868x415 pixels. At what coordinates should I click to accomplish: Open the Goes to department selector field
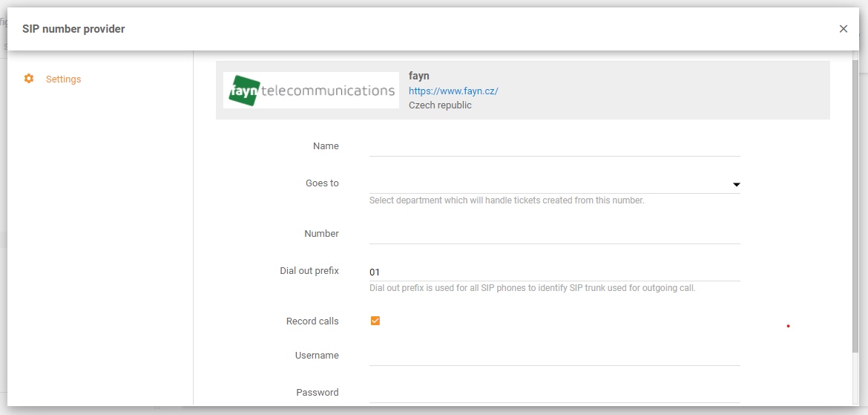[x=549, y=184]
